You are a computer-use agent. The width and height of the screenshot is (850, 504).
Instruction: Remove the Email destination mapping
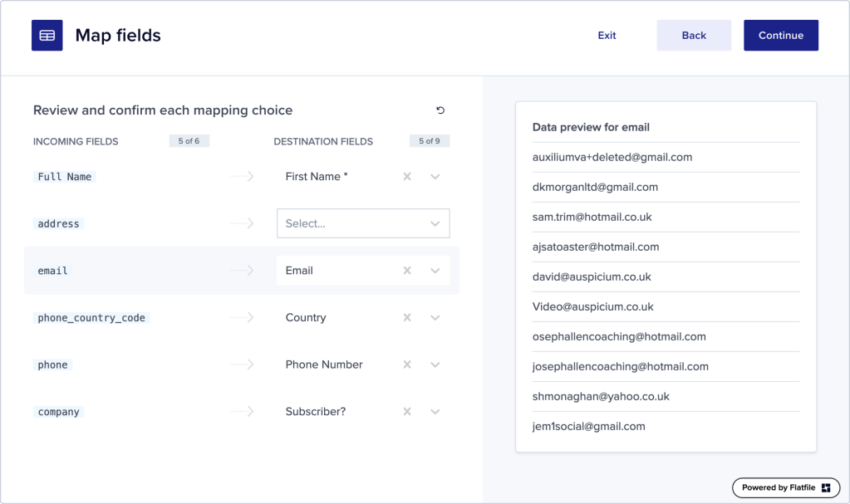click(407, 271)
